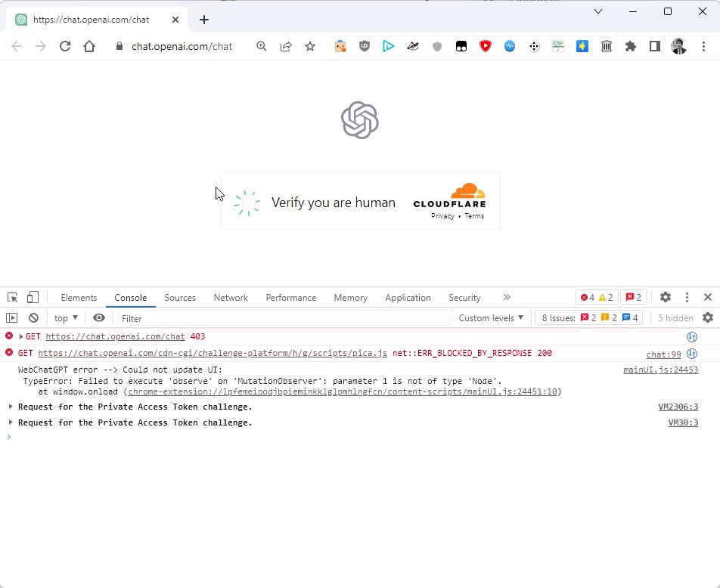Show more DevTools tabs via chevrons
The height and width of the screenshot is (588, 720).
[507, 298]
